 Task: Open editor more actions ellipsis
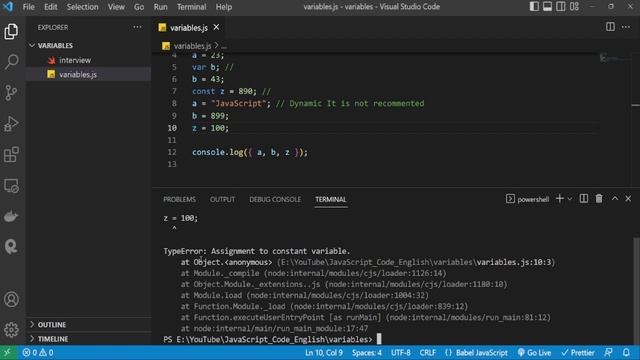pos(626,27)
